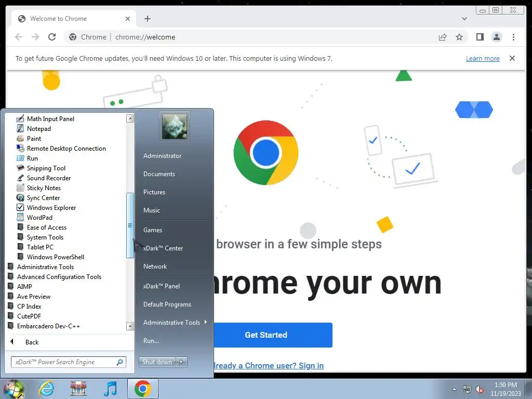The width and height of the screenshot is (532, 399).
Task: Open Pictures from the Start menu
Action: [x=154, y=192]
